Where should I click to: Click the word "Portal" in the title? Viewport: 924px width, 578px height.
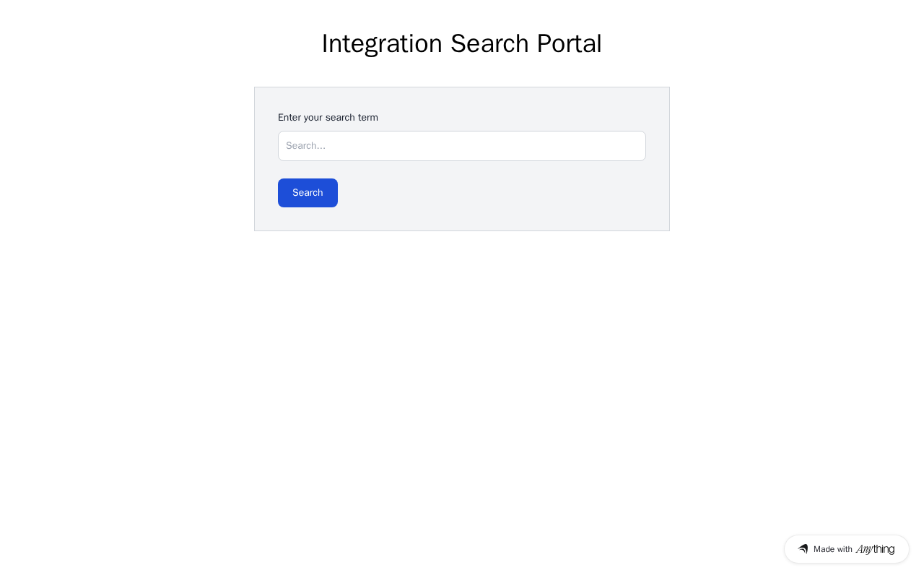click(569, 43)
